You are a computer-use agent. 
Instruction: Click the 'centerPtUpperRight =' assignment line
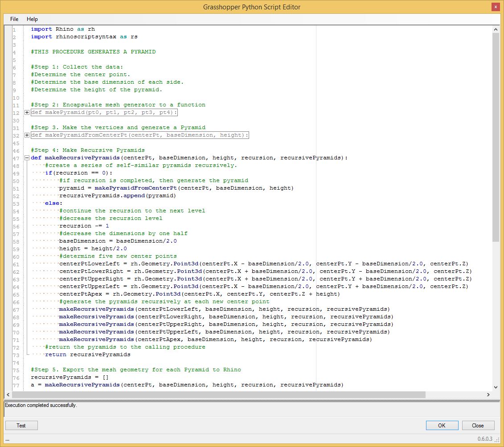click(266, 279)
